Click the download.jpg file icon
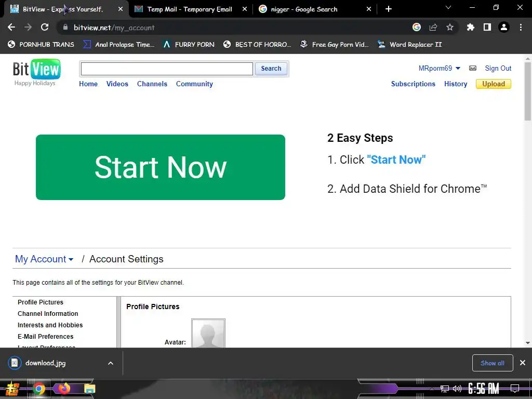 [15, 363]
